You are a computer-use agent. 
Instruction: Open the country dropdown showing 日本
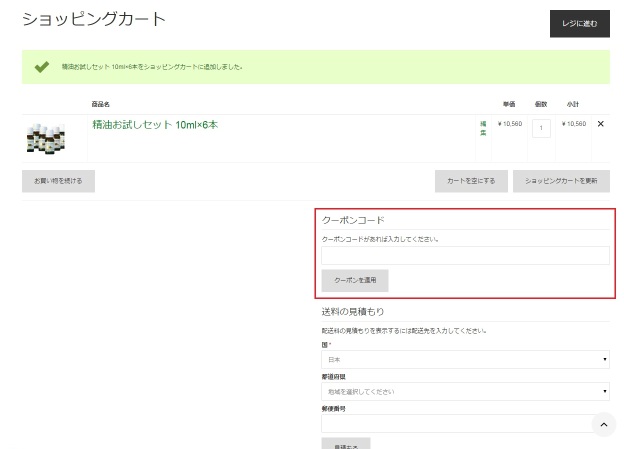465,359
